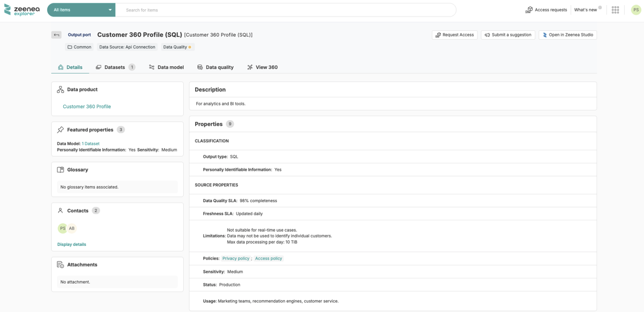
Task: Click the Data Quality status badge
Action: click(177, 47)
